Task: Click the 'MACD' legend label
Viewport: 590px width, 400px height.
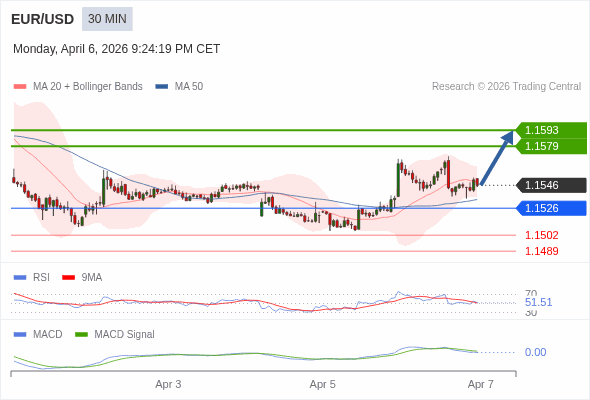Action: point(48,335)
